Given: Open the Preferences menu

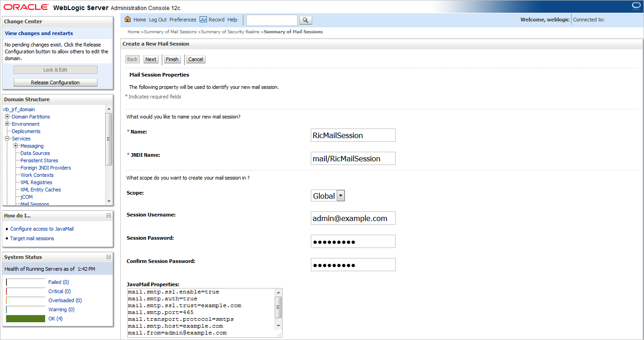Looking at the screenshot, I should 182,20.
